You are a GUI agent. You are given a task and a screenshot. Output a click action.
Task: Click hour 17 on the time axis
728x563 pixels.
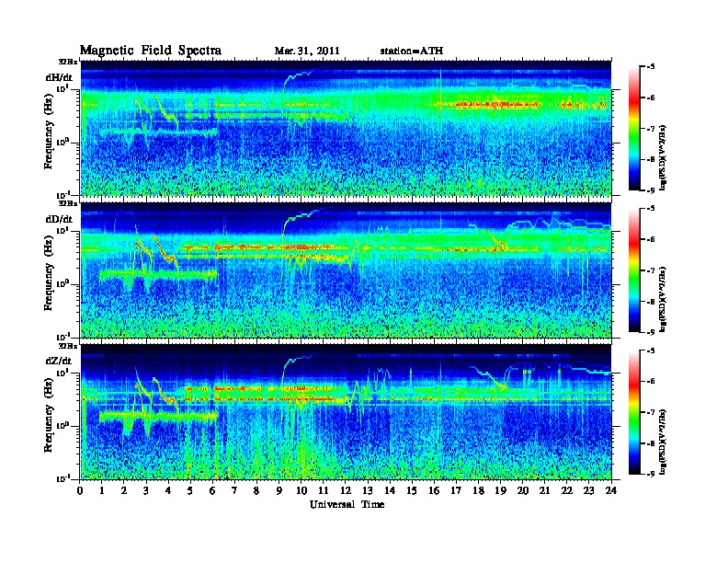click(x=457, y=490)
